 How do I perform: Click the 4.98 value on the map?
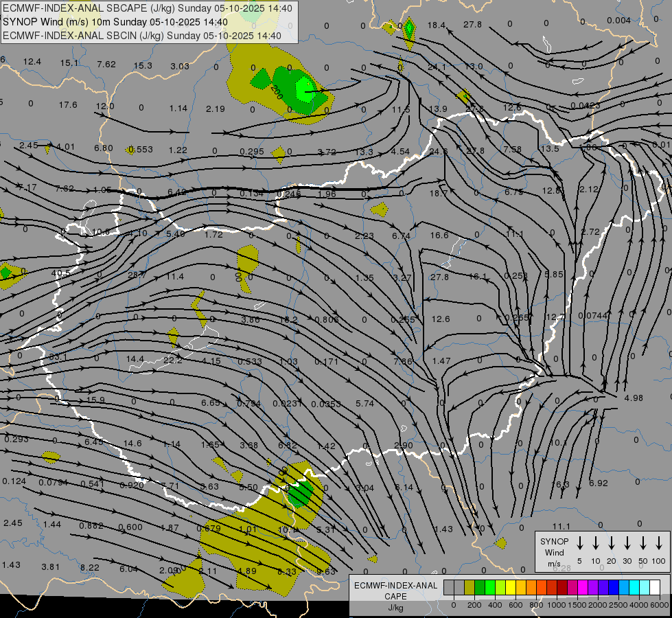(634, 398)
